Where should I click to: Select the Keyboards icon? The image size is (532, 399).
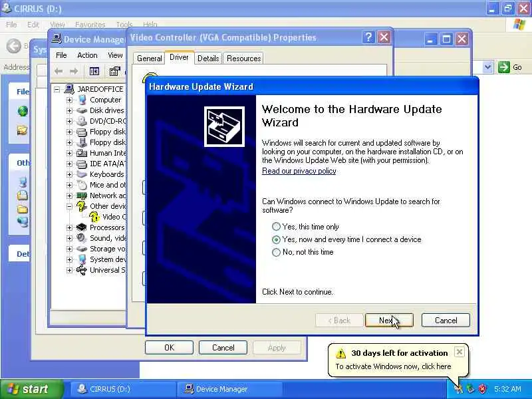82,174
